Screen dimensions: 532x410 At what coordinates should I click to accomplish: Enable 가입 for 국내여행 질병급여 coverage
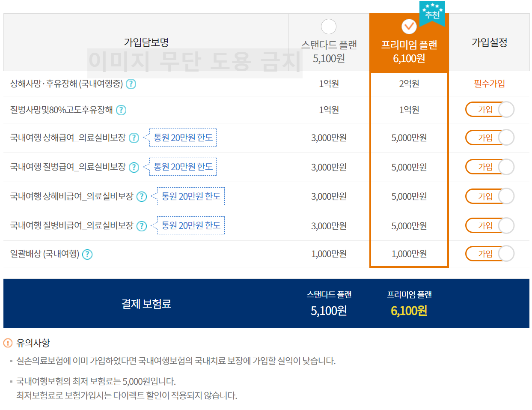[490, 167]
